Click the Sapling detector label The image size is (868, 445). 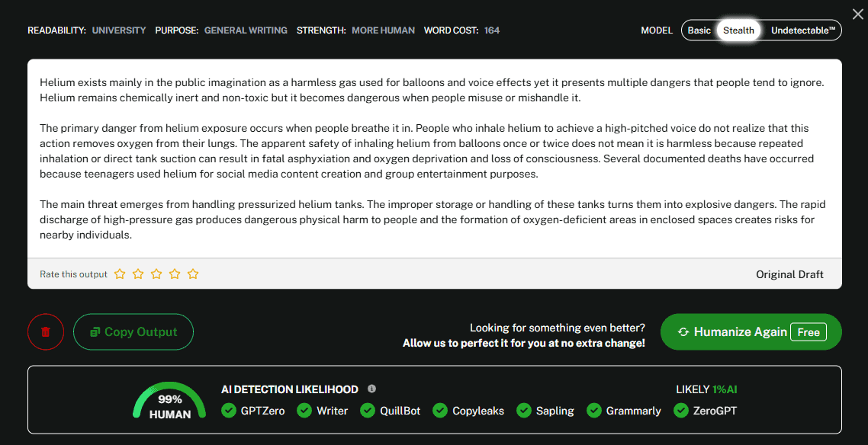555,411
